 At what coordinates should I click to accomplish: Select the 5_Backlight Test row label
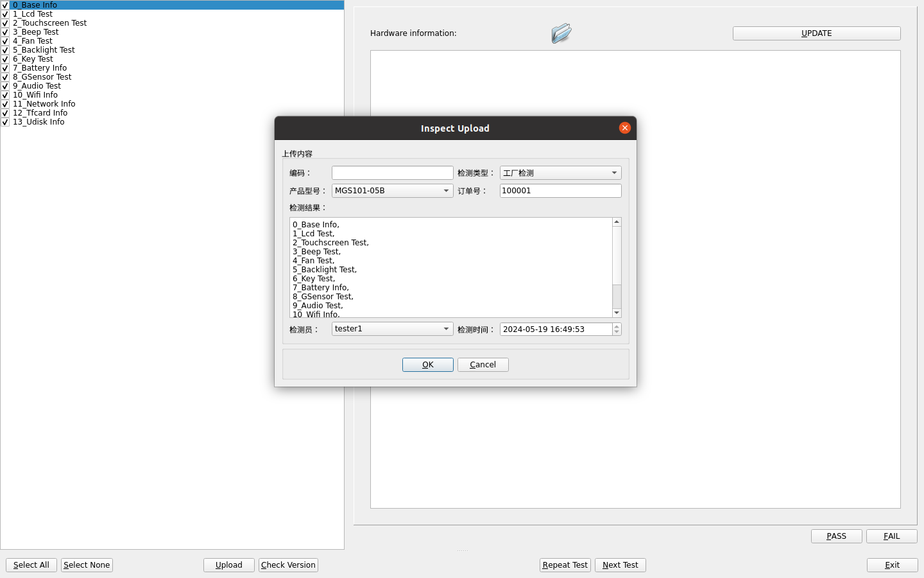[x=44, y=50]
